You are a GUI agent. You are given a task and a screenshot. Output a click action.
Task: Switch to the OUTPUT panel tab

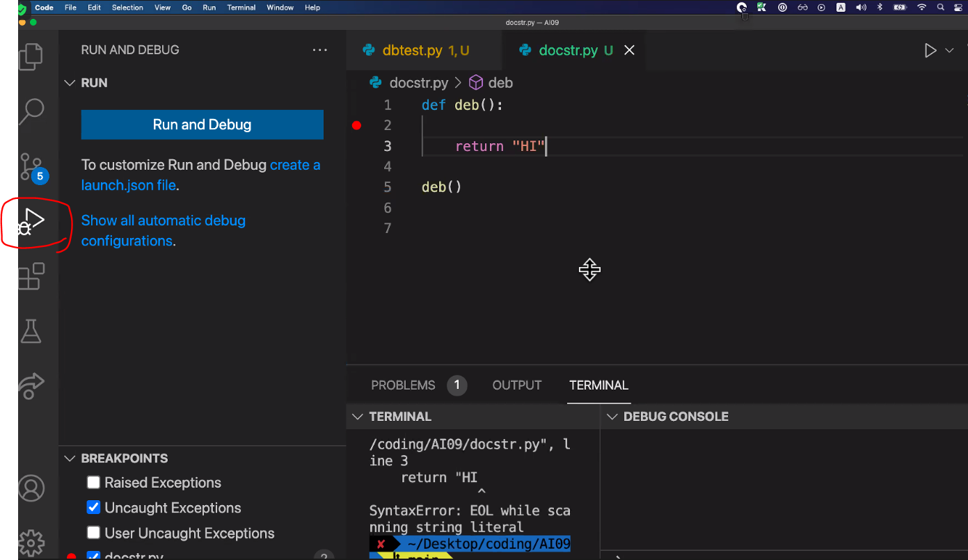pos(517,385)
